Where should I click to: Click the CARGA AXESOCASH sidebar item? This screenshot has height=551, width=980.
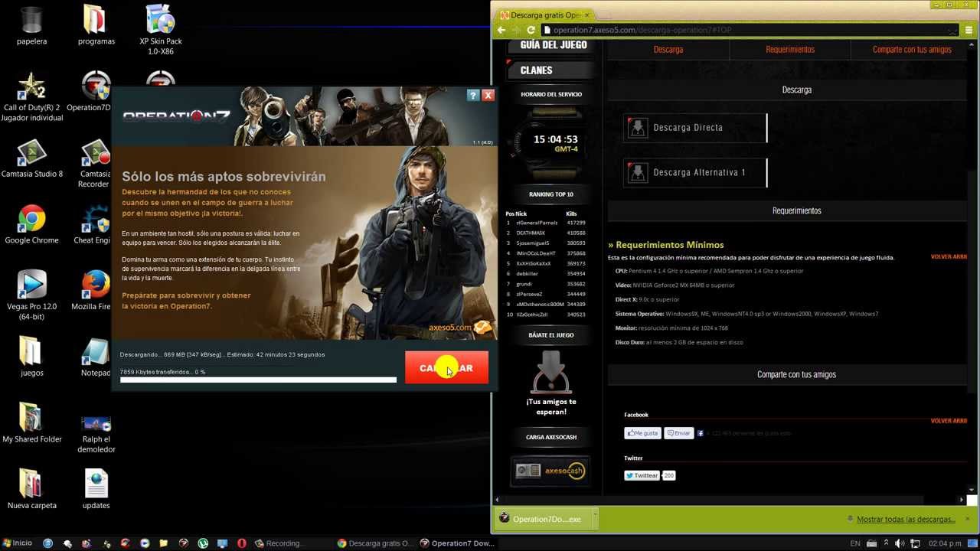(551, 437)
